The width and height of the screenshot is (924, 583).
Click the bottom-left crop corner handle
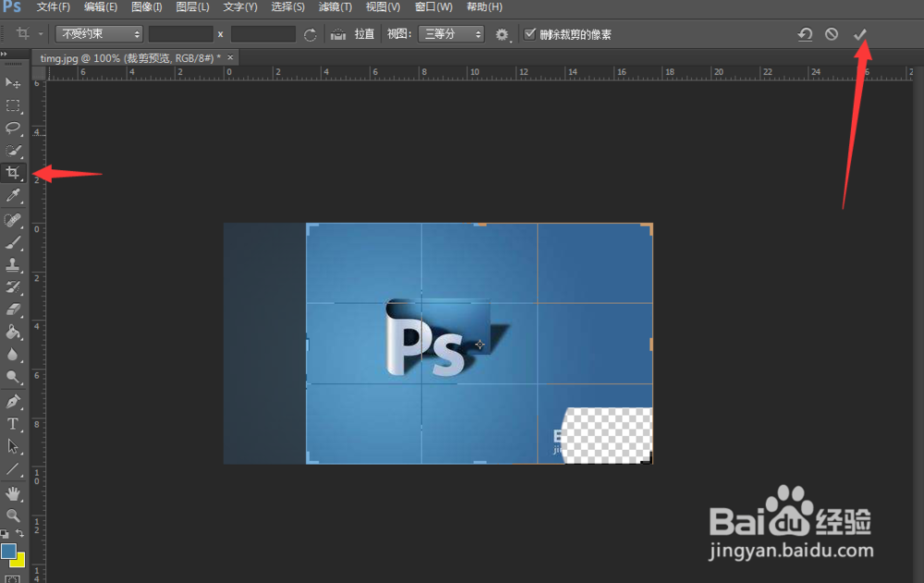pos(310,458)
